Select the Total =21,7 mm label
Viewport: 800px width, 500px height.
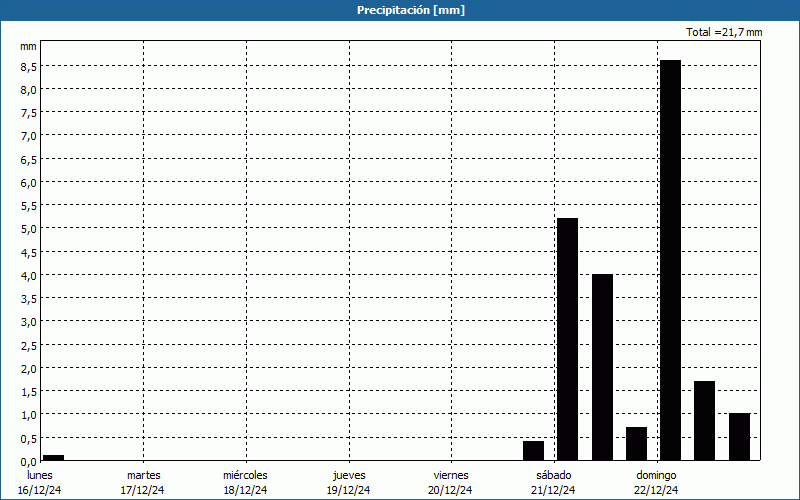pyautogui.click(x=724, y=32)
